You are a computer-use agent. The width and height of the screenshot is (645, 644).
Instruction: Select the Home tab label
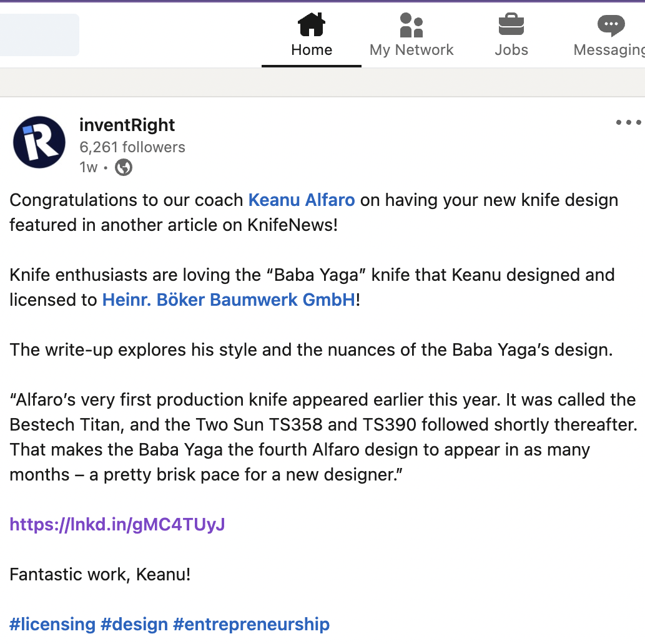coord(312,50)
